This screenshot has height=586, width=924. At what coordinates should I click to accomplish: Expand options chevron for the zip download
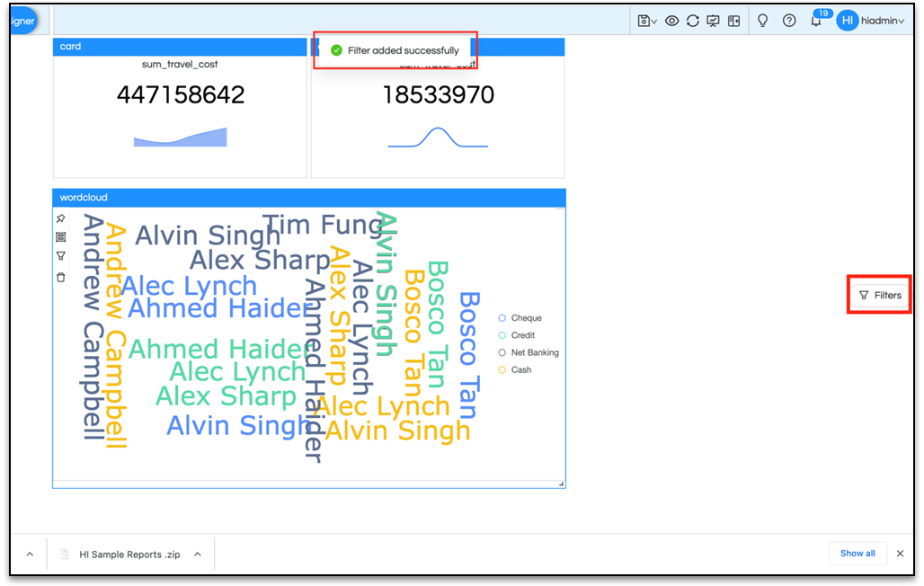(198, 555)
